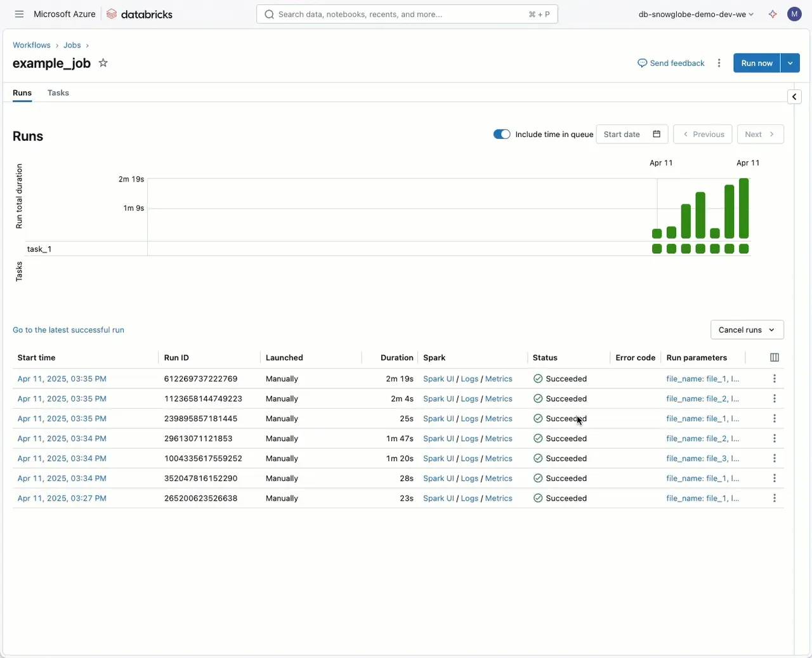Go to Next page of runs
The height and width of the screenshot is (658, 812).
[x=760, y=135]
